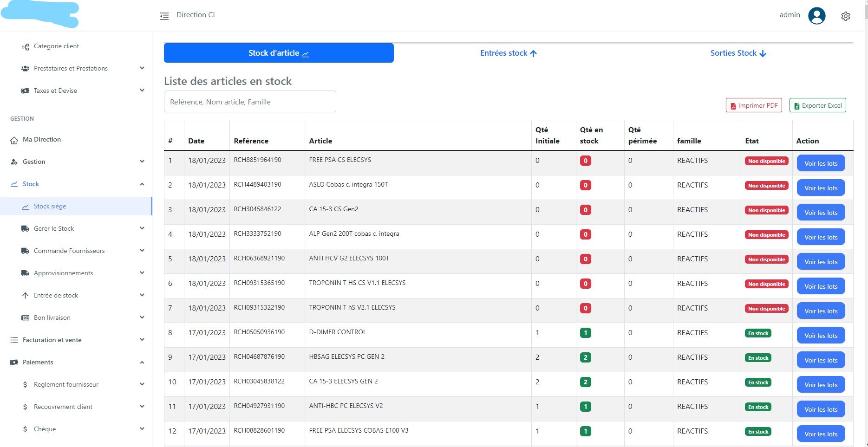The width and height of the screenshot is (868, 447).
Task: Click the Facturation et vente list icon
Action: [x=14, y=340]
